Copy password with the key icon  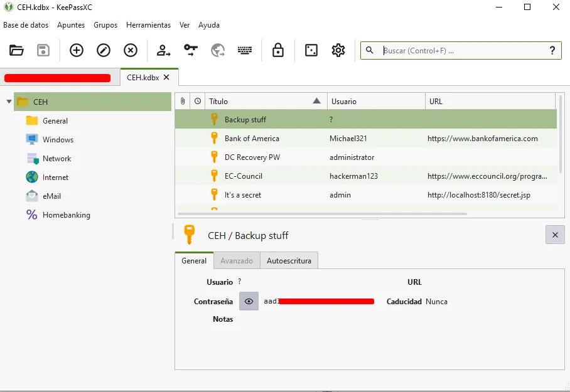tap(190, 50)
